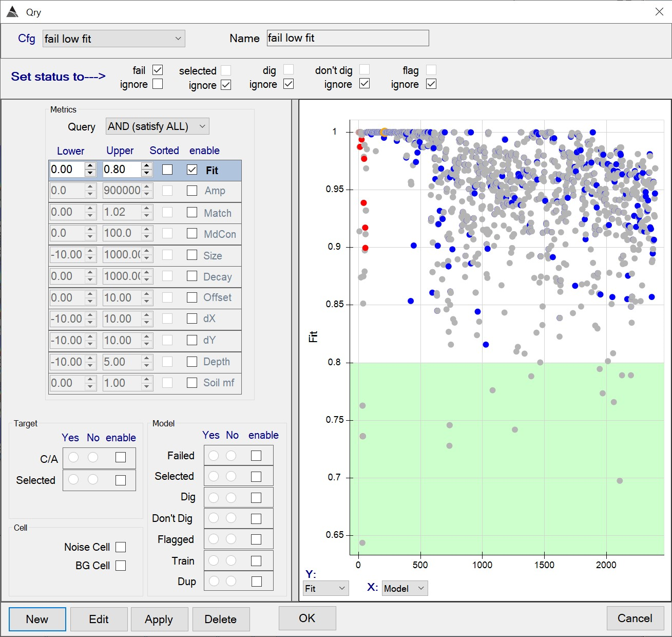Click the Cancel button
The height and width of the screenshot is (637, 672).
[635, 618]
